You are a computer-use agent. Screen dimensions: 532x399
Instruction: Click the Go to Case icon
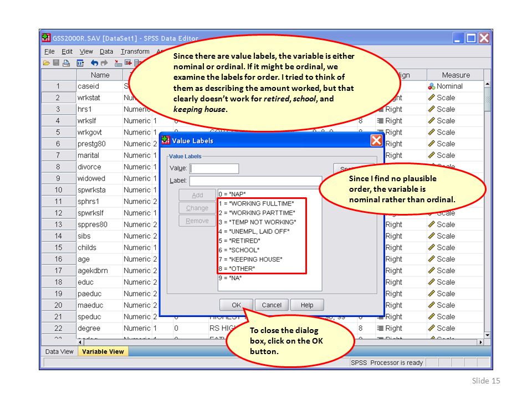point(119,63)
